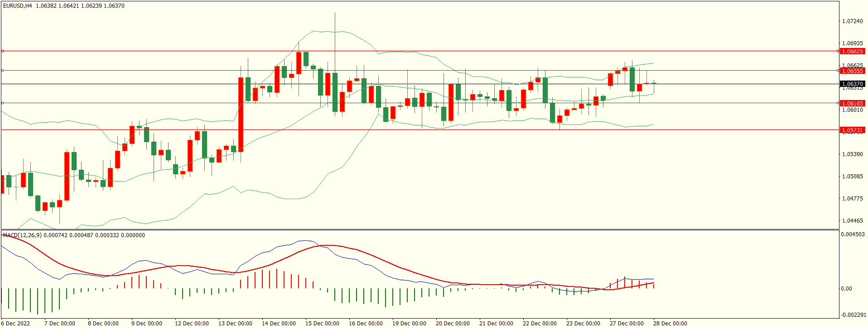Click the 0.00 MACD scale value
The image size is (868, 329).
846,289
